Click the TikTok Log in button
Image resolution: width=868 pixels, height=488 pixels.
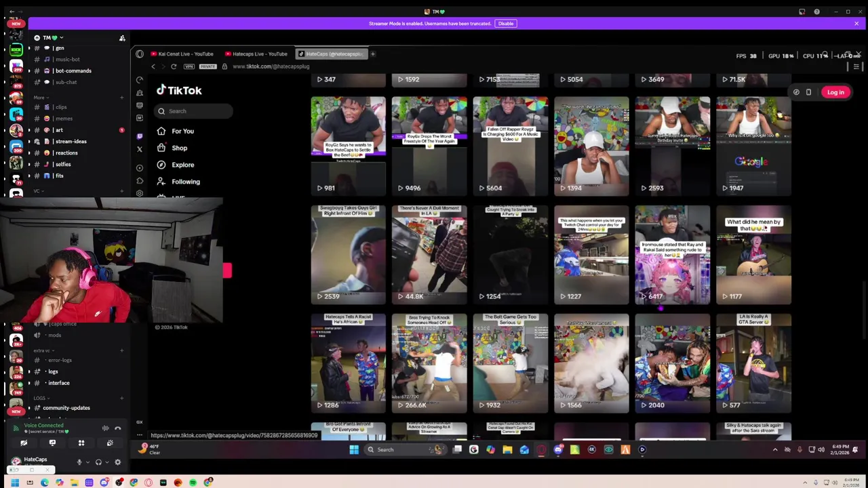click(x=835, y=92)
